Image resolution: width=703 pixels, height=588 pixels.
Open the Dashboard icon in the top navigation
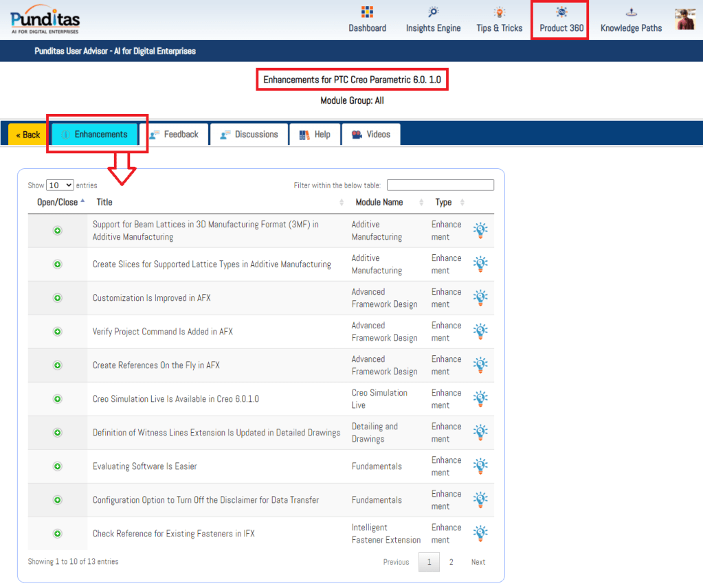coord(367,13)
